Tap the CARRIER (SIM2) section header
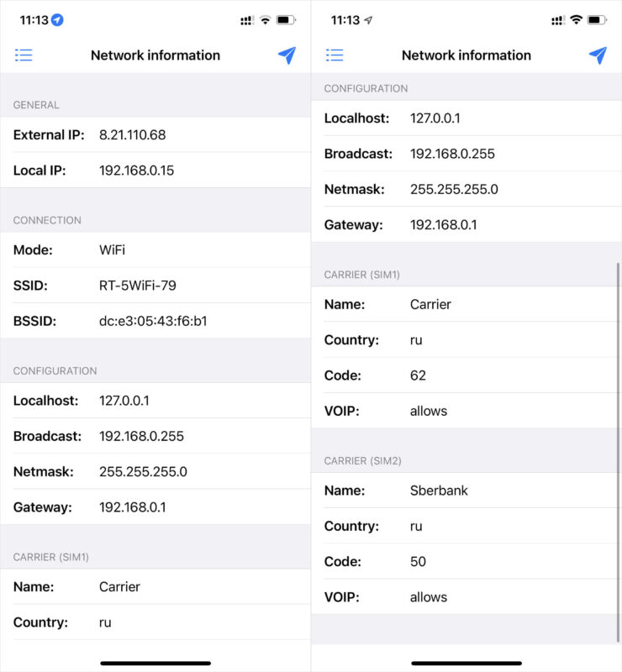The width and height of the screenshot is (622, 672). pos(363,460)
